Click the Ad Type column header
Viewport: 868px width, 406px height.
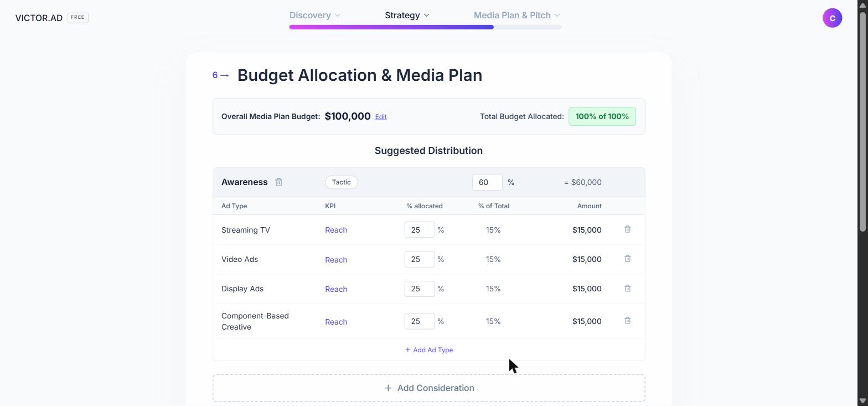tap(234, 206)
